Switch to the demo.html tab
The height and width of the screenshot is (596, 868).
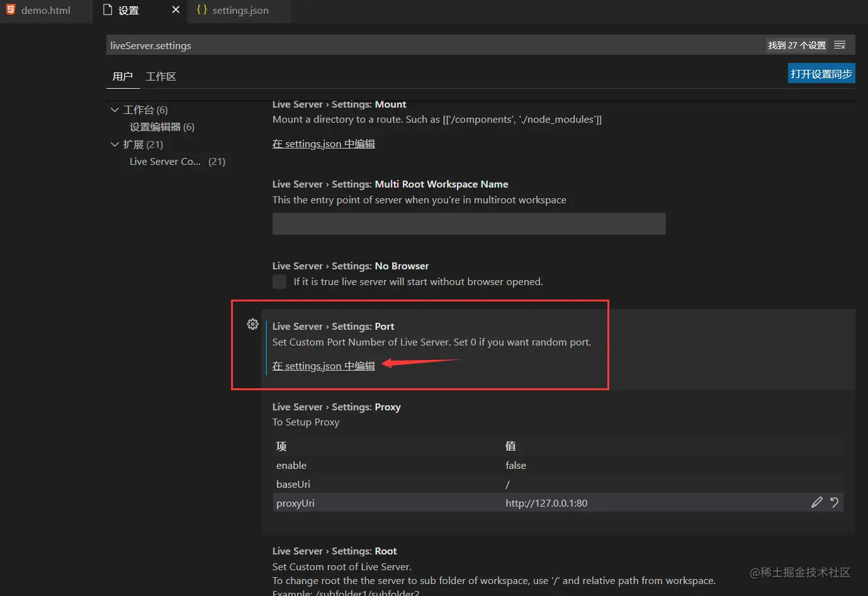pos(45,10)
